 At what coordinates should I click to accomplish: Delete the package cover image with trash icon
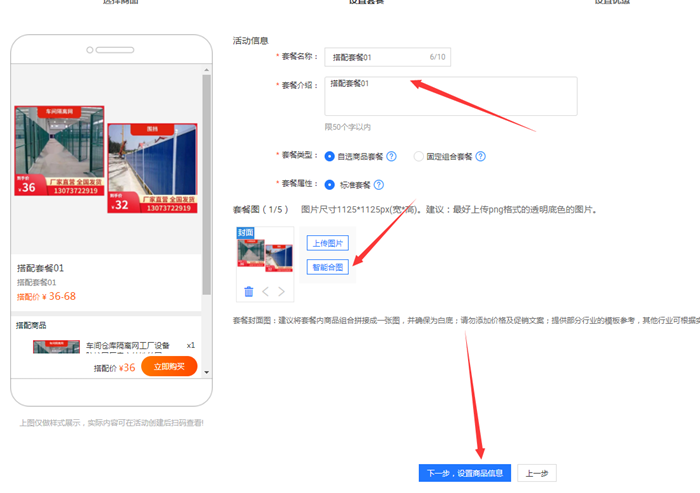(x=249, y=291)
